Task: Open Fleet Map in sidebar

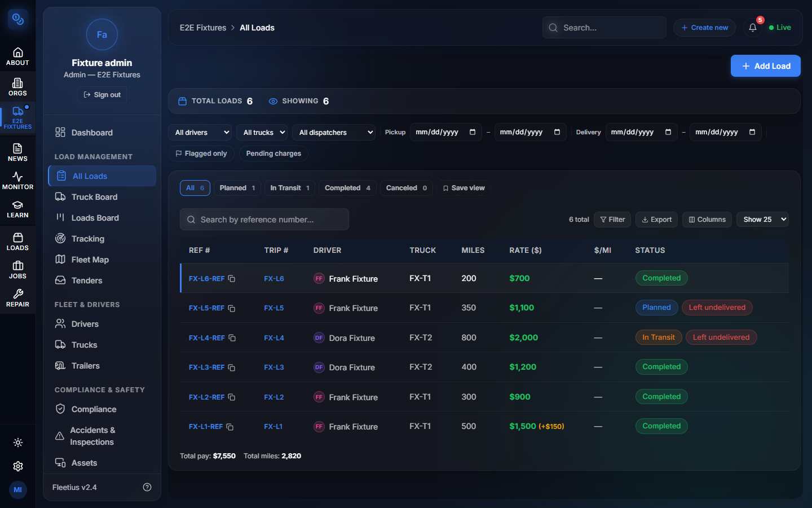Action: coord(102,260)
